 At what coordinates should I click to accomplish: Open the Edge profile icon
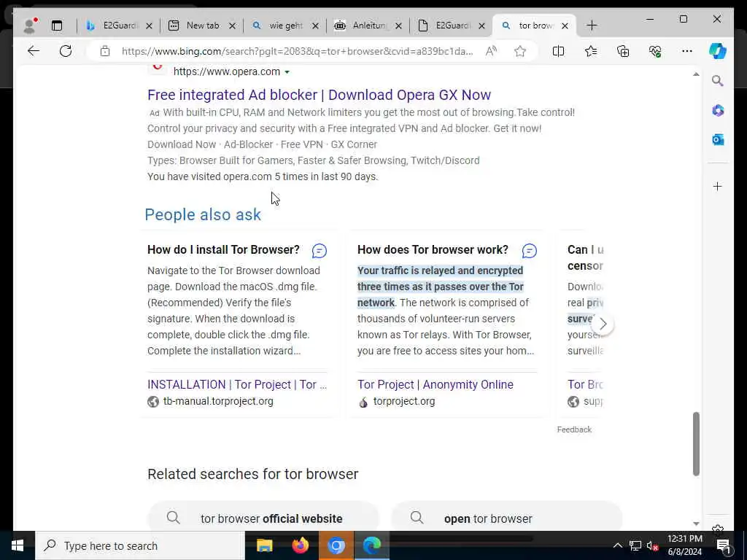pos(29,26)
